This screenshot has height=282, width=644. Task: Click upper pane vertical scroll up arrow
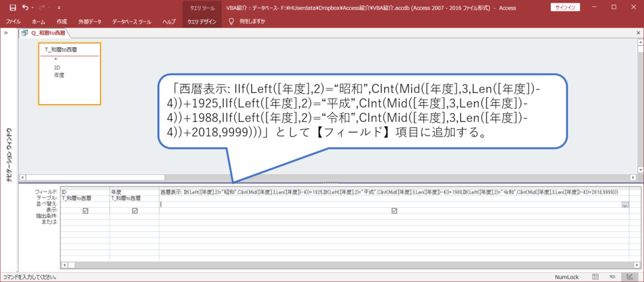point(640,42)
